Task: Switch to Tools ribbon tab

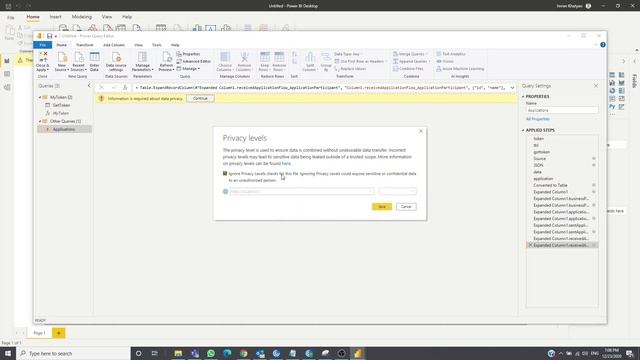Action: pos(156,45)
